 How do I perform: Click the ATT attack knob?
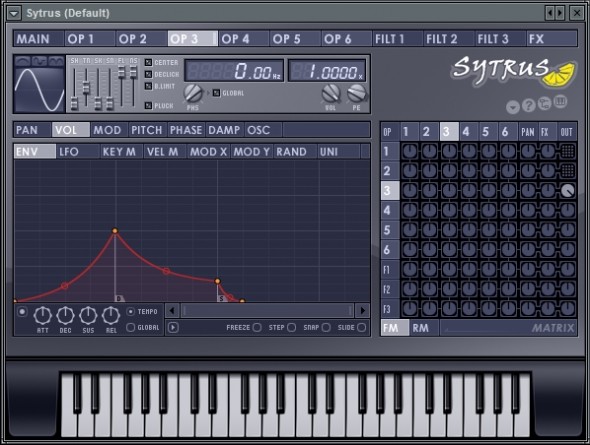[43, 316]
